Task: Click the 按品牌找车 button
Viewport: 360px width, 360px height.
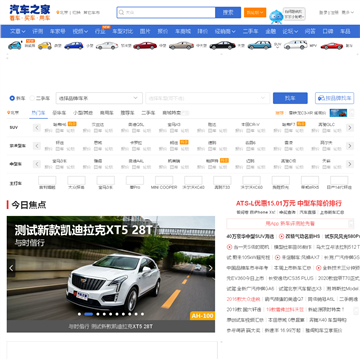Action: point(335,98)
